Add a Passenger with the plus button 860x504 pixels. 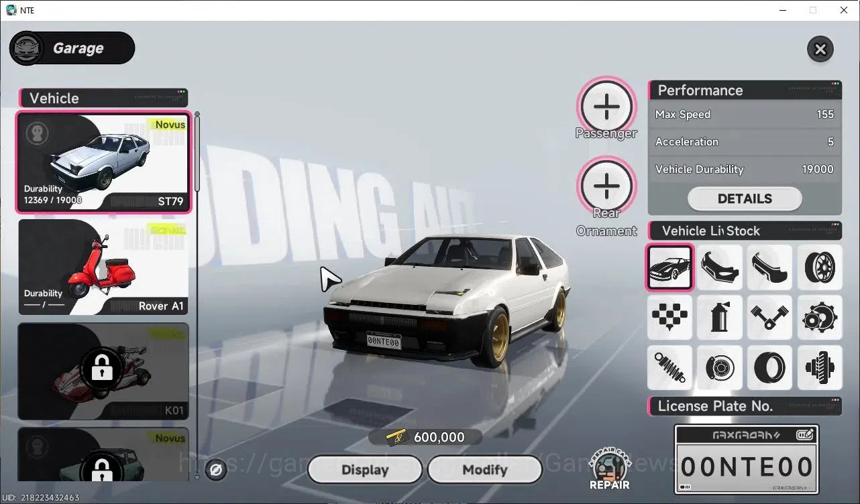click(x=606, y=105)
